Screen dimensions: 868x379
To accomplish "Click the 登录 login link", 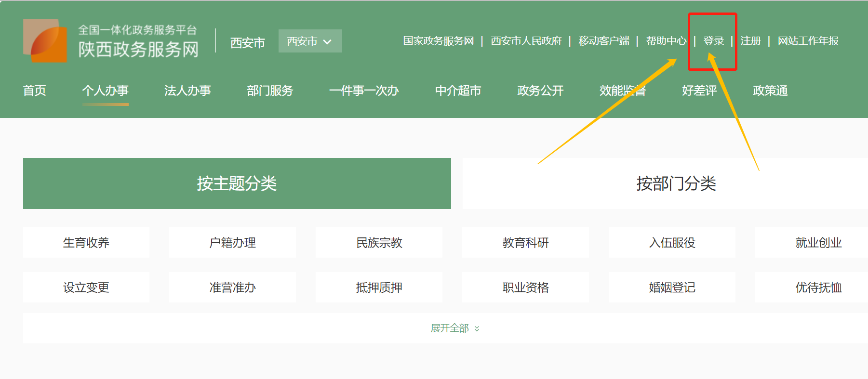I will tap(713, 41).
